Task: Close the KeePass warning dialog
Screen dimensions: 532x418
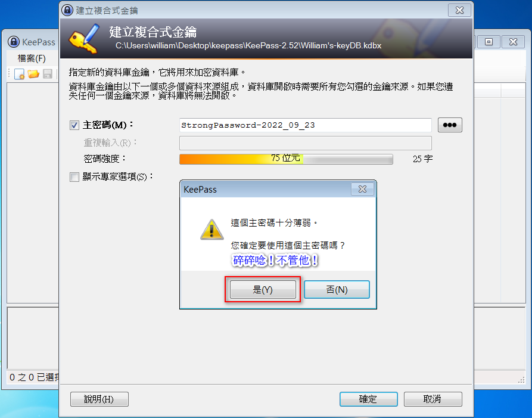Action: pos(362,189)
